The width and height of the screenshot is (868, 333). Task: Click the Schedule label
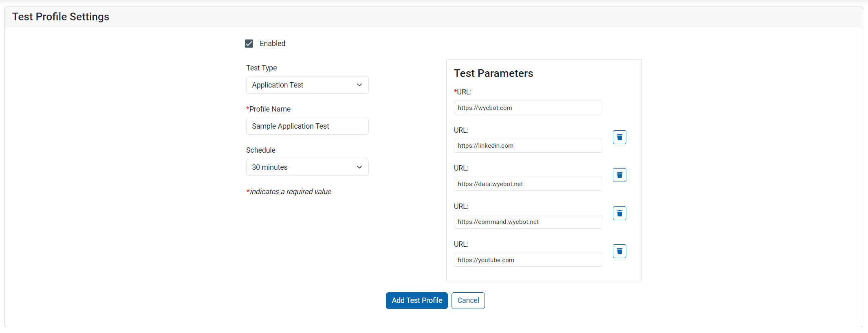[261, 150]
